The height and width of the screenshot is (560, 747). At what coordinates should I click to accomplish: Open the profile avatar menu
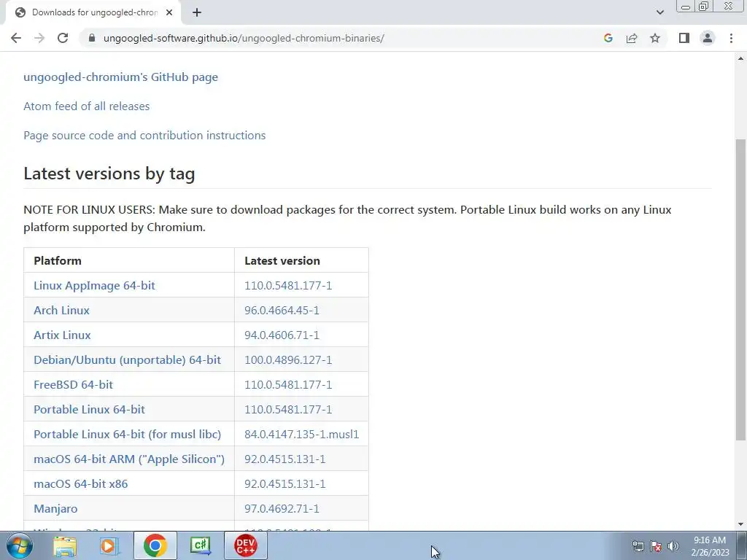[708, 38]
